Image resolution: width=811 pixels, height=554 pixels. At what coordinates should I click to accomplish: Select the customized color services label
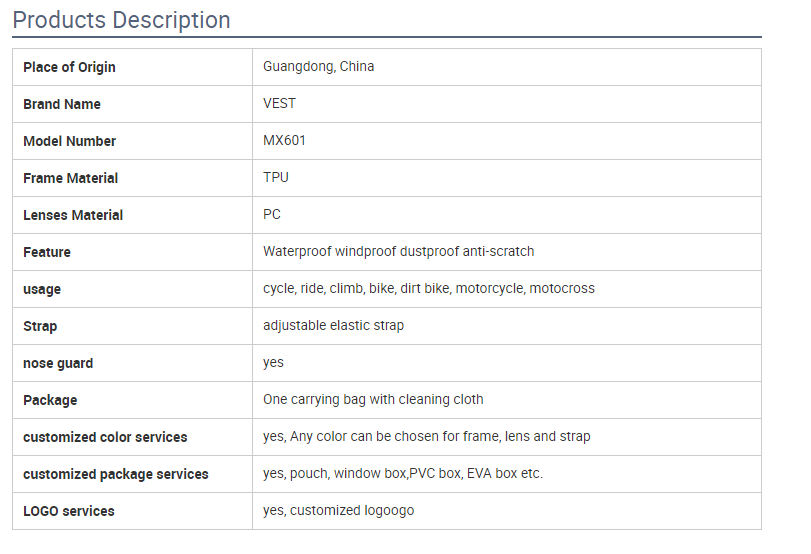[x=105, y=437]
